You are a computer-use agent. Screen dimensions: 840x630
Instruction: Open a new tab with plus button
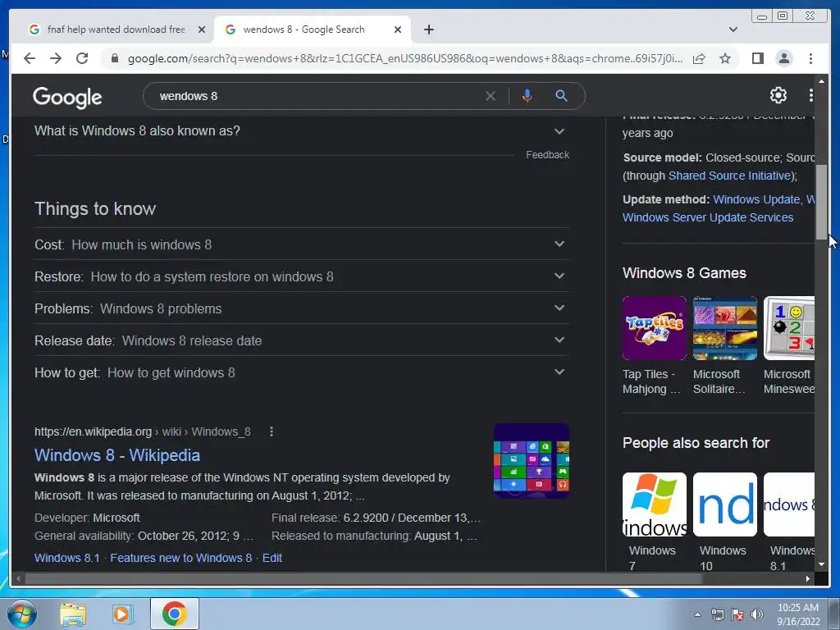click(x=428, y=30)
